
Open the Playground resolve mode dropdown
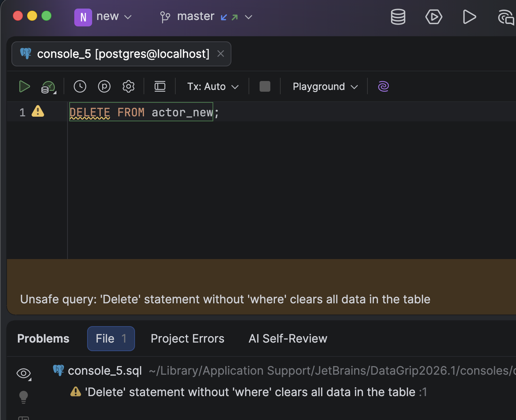[x=325, y=86]
